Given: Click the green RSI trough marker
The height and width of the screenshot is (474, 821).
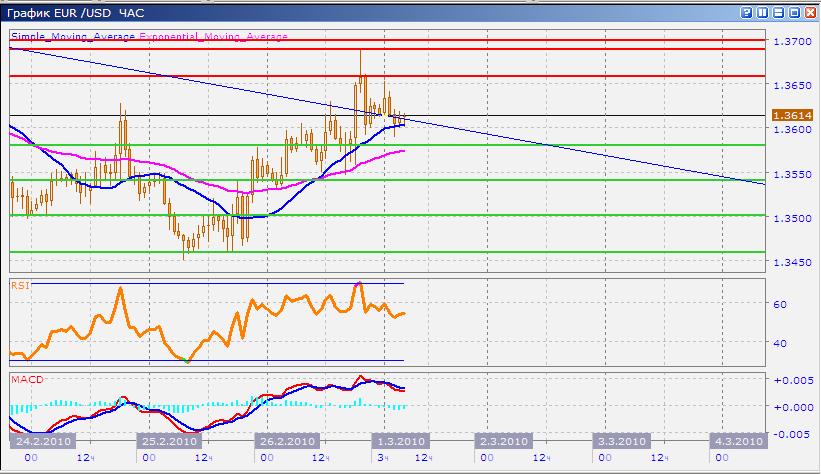Looking at the screenshot, I should [x=187, y=360].
